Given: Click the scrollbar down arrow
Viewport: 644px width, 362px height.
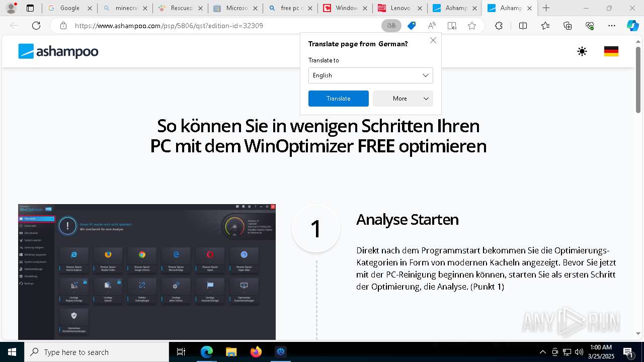Looking at the screenshot, I should pos(639,333).
